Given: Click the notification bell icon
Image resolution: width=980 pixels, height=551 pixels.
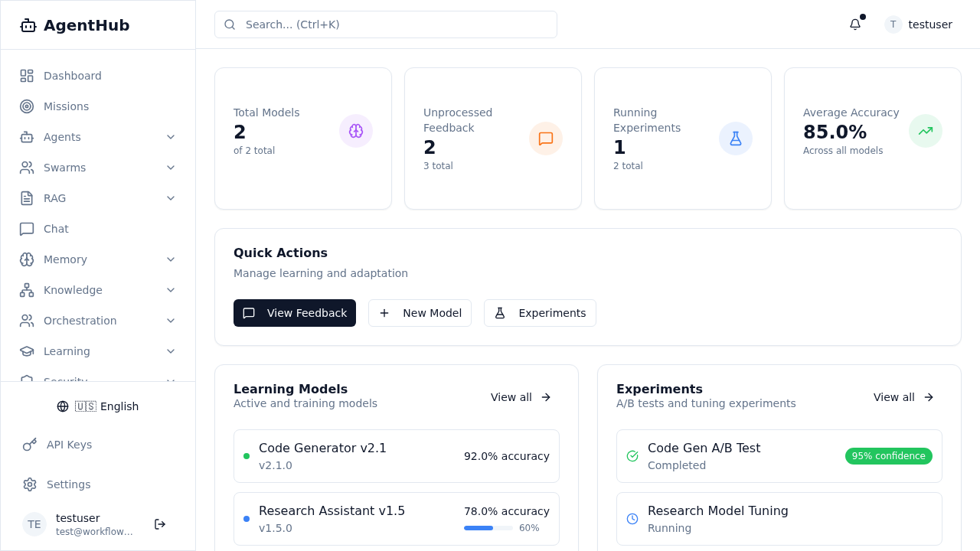Looking at the screenshot, I should tap(854, 24).
